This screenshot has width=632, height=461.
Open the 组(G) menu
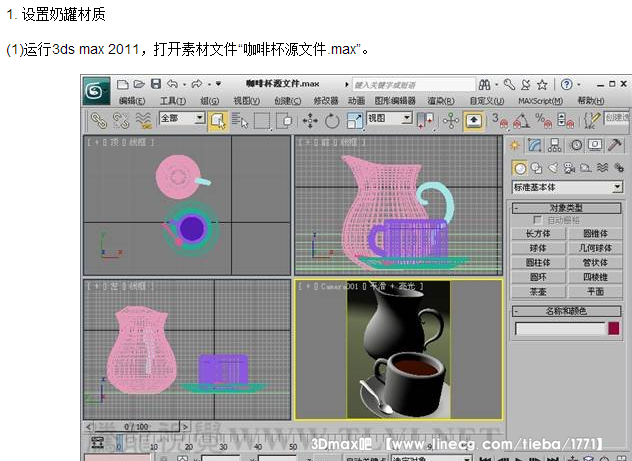click(x=210, y=101)
